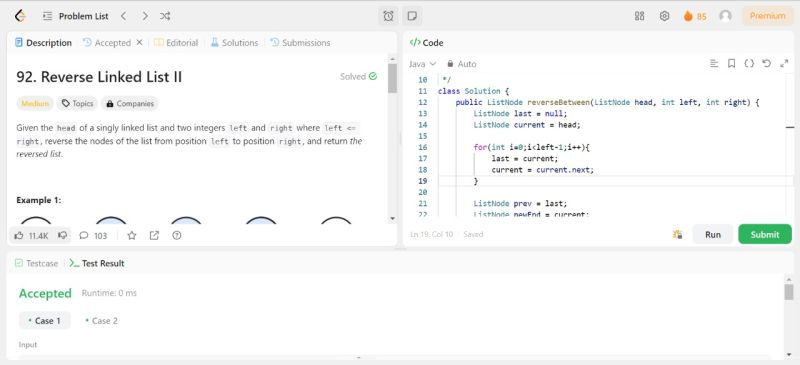Click the curly braces icon
800x365 pixels.
[x=749, y=63]
